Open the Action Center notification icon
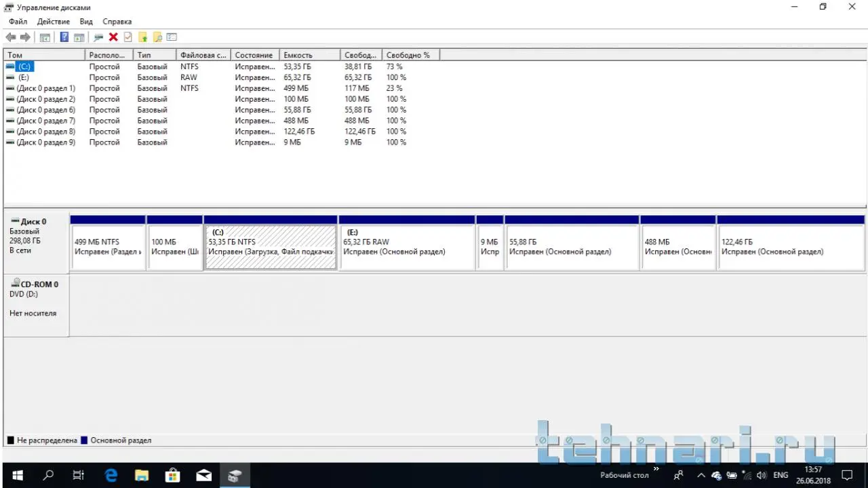This screenshot has height=488, width=868. point(847,475)
